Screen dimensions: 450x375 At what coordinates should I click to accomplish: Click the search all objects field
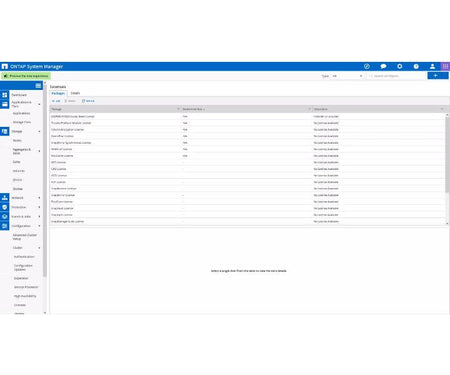(396, 76)
